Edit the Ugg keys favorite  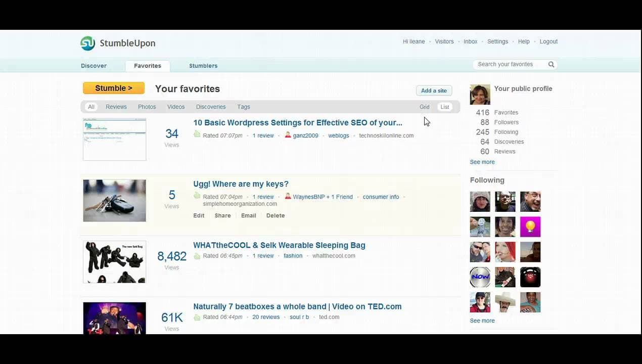[x=199, y=215]
